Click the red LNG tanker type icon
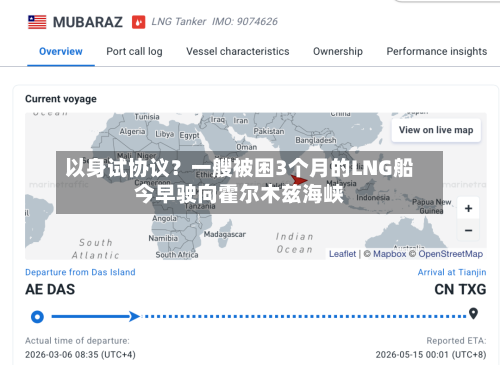 (x=138, y=22)
